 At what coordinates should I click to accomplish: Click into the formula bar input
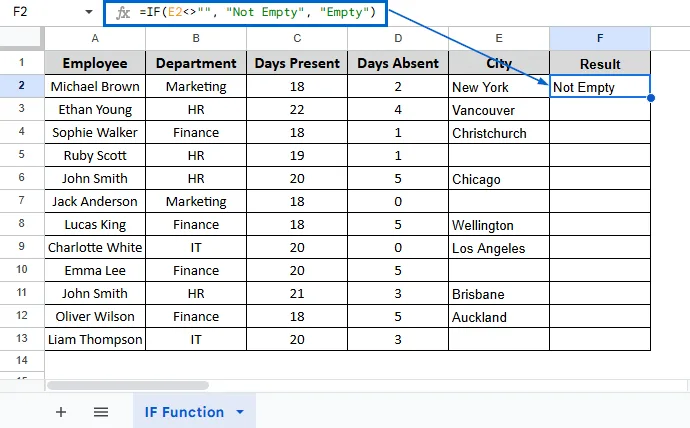[x=257, y=13]
